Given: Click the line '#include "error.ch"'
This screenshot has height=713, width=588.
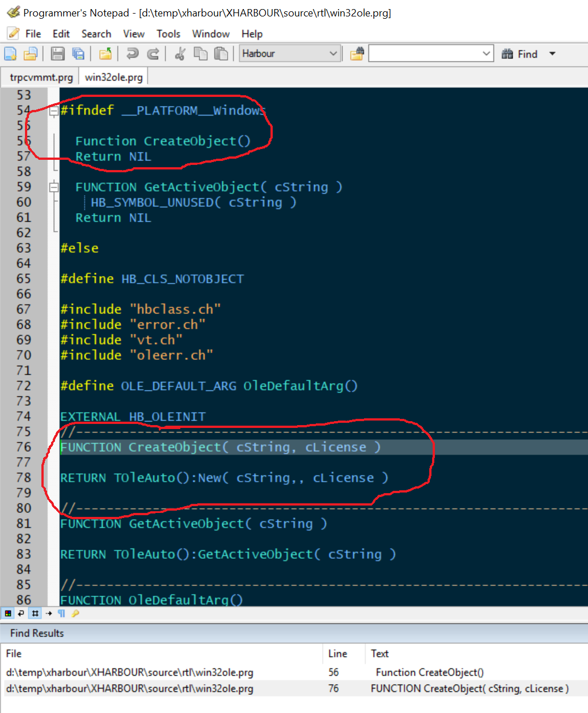Looking at the screenshot, I should pyautogui.click(x=133, y=325).
